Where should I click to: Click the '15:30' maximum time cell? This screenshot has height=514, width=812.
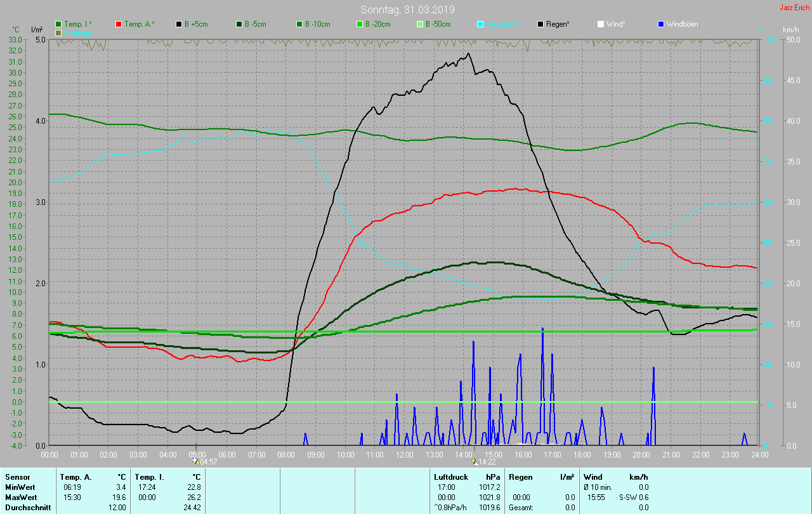[72, 498]
